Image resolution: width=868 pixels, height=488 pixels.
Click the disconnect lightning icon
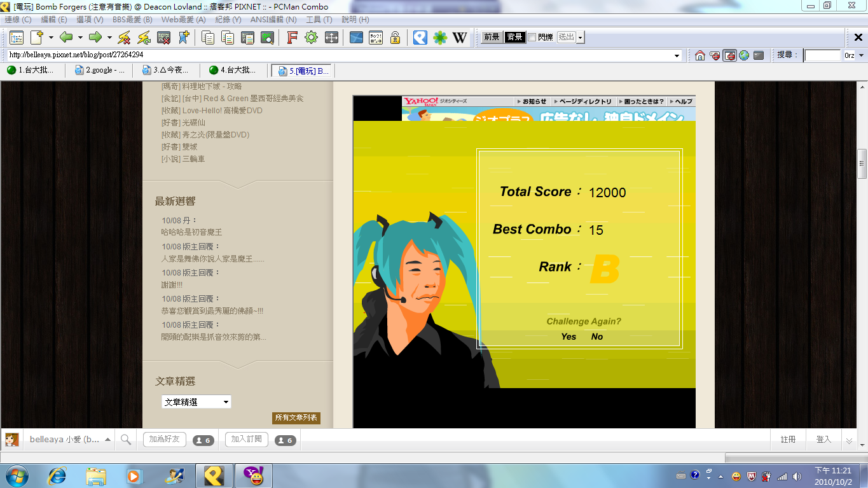125,38
